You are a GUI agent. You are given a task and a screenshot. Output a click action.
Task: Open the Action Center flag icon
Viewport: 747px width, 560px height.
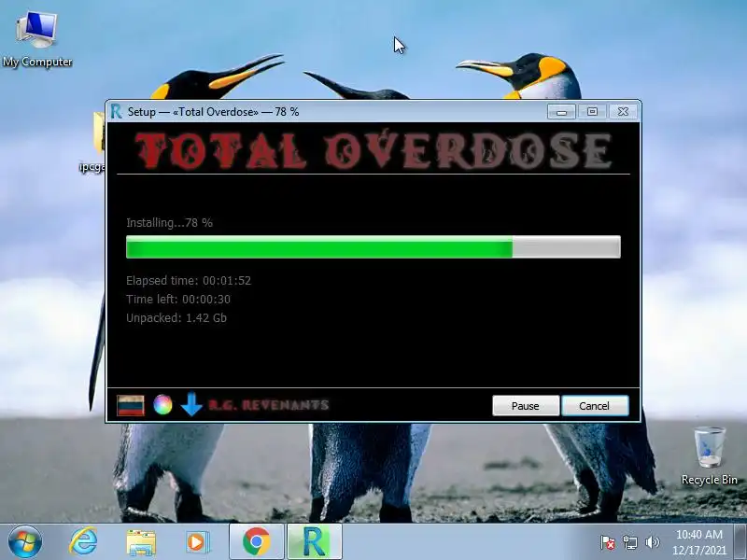click(608, 542)
